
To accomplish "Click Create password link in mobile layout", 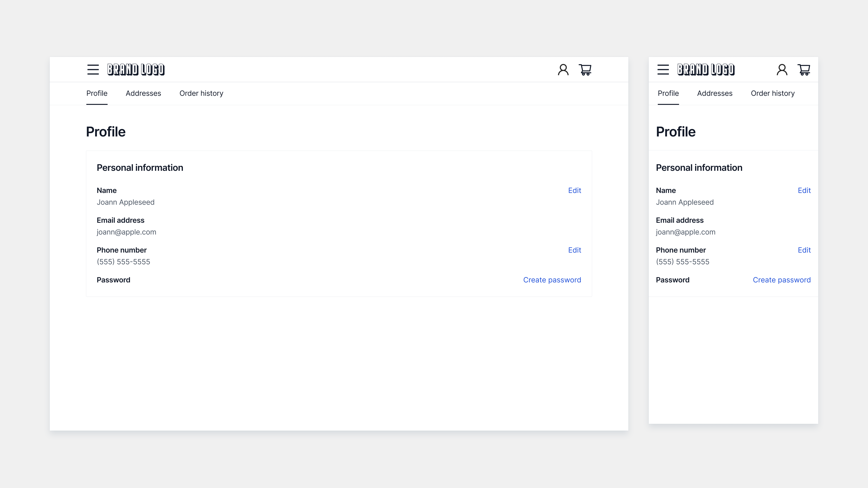I will 782,280.
